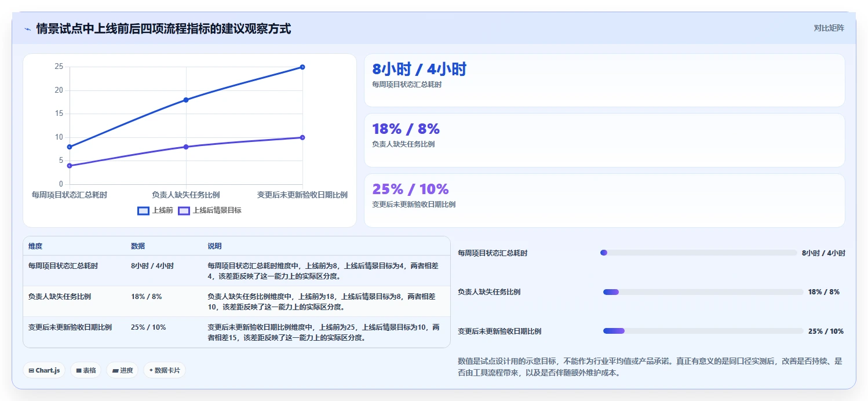Click the 变更后未更新验收日期比例 progress bar
Viewport: 868px width, 401px height.
point(703,331)
